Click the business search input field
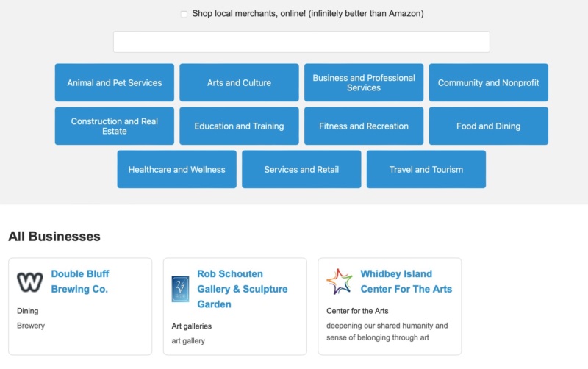Image resolution: width=588 pixels, height=369 pixels. click(x=301, y=42)
